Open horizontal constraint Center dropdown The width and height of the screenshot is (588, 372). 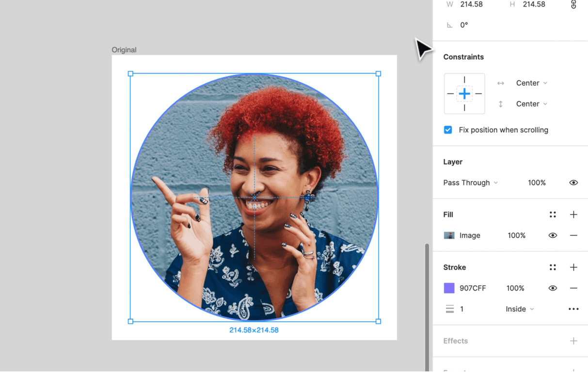tap(531, 83)
